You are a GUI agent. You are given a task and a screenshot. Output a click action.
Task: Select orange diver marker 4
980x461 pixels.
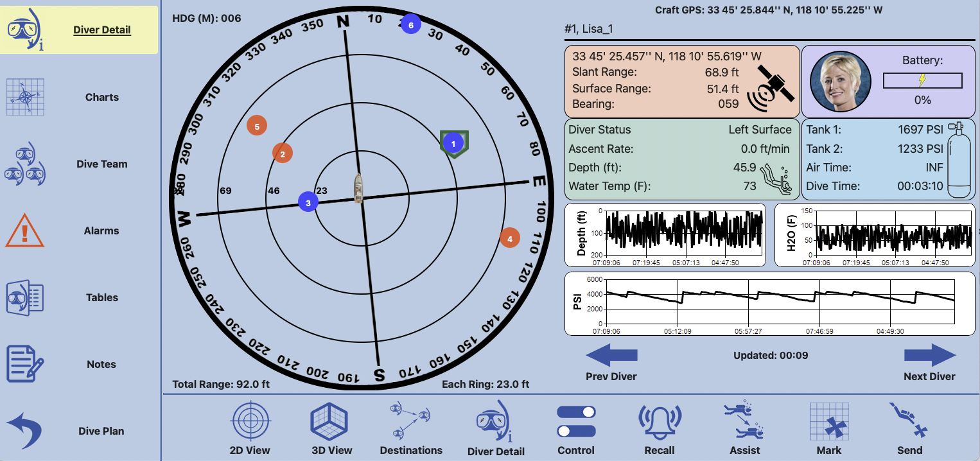(x=510, y=238)
